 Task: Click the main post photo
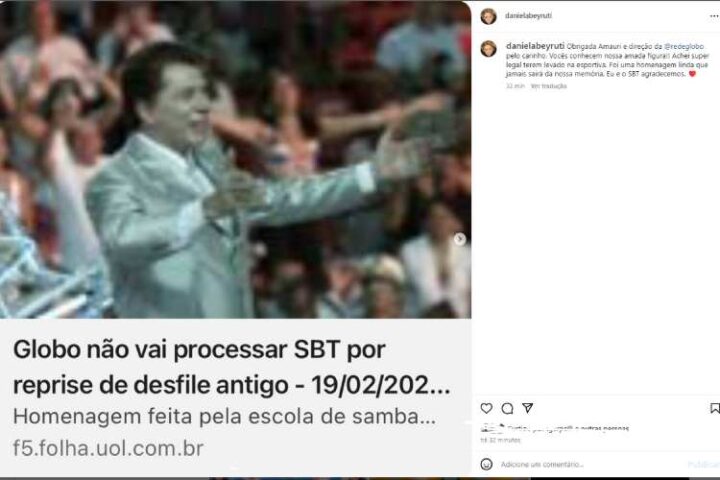click(235, 159)
